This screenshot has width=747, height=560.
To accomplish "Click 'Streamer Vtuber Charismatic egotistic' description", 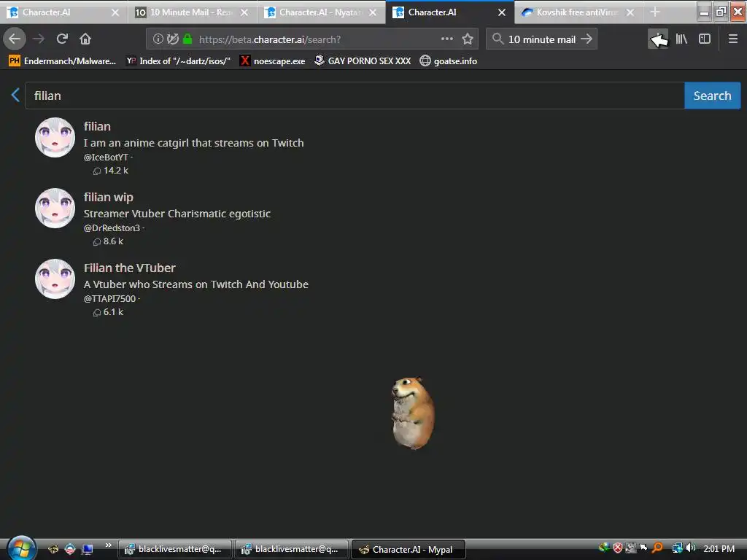I will [177, 214].
